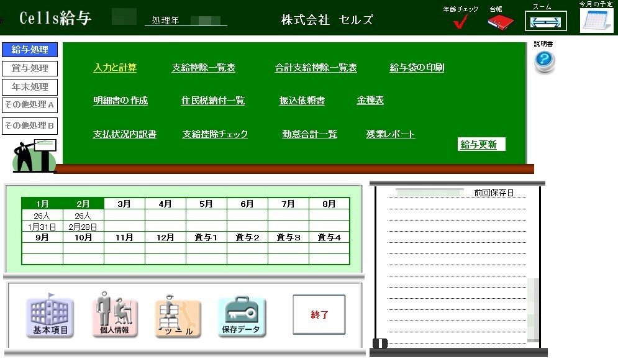Image resolution: width=618 pixels, height=364 pixels.
Task: Open the ツール wrench icon
Action: [178, 316]
